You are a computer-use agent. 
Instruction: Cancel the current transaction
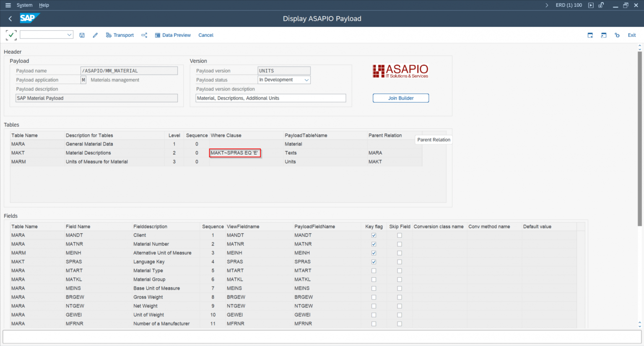point(206,35)
